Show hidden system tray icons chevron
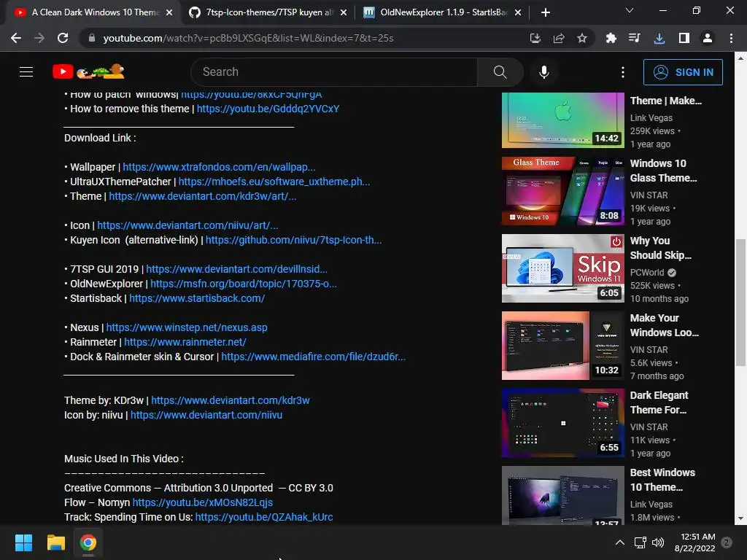The width and height of the screenshot is (747, 560). [x=620, y=542]
